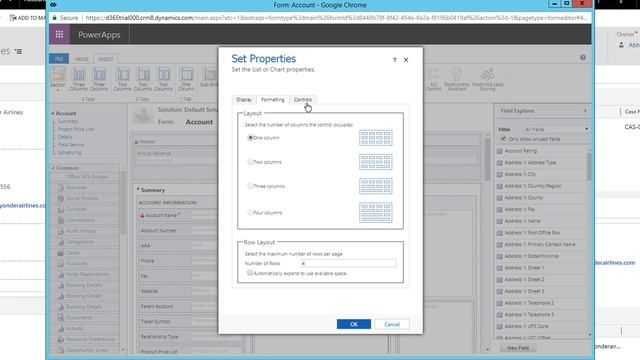The height and width of the screenshot is (360, 640).
Task: Click the Address 1: Name field icon
Action: coord(500,221)
